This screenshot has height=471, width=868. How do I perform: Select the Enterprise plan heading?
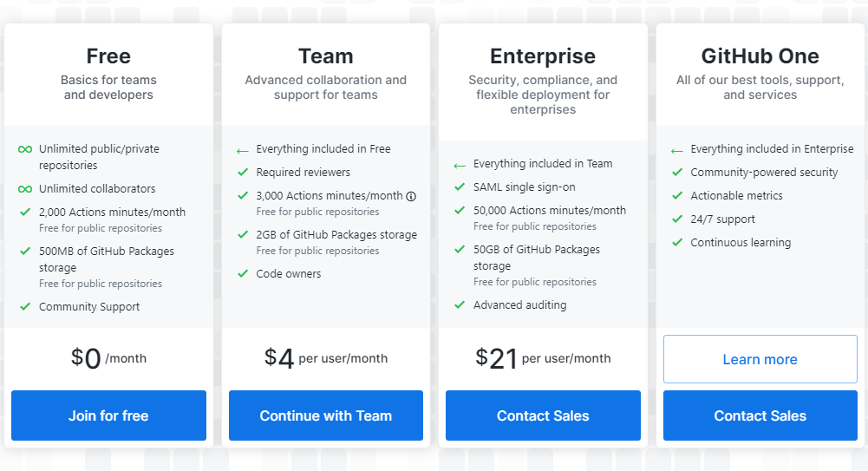543,56
